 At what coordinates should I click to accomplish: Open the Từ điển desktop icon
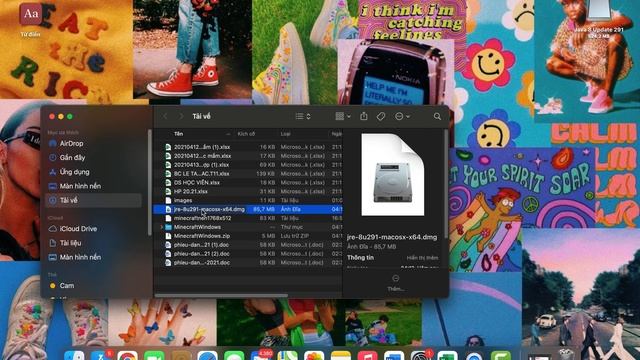(x=31, y=19)
